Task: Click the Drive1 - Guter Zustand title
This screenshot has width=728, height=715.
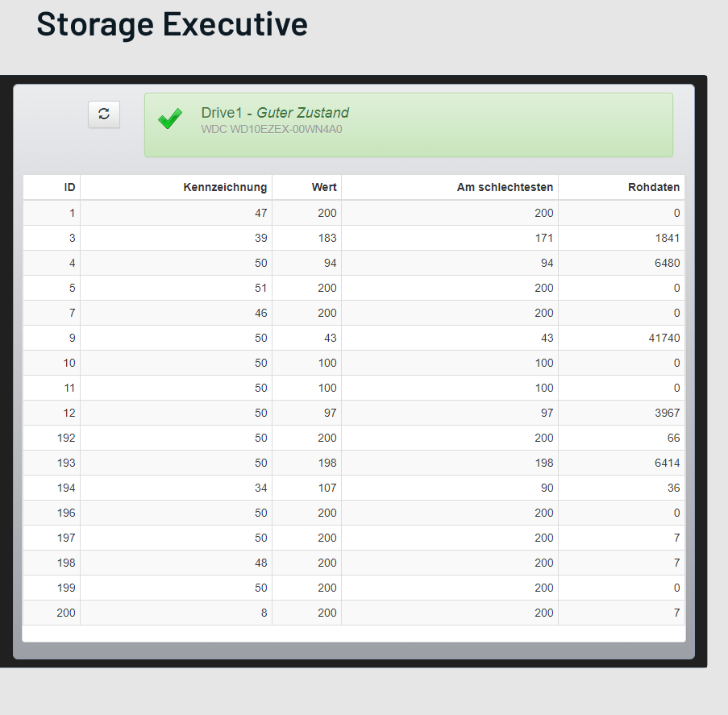Action: pos(275,113)
